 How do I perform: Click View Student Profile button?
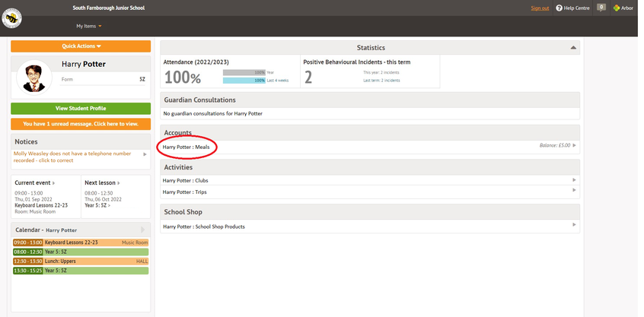tap(81, 108)
